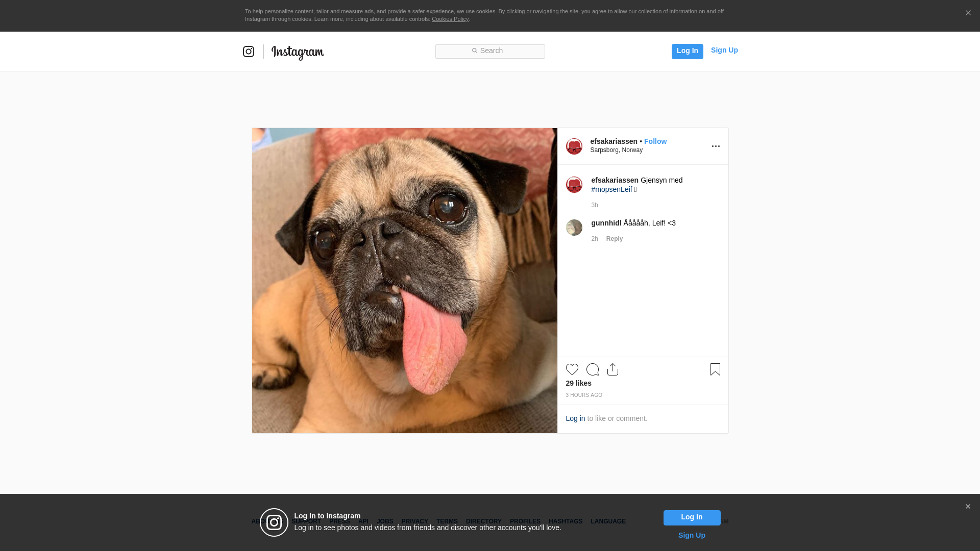Open efsakariassen profile avatar in post header
Image resolution: width=980 pixels, height=551 pixels.
(x=574, y=146)
